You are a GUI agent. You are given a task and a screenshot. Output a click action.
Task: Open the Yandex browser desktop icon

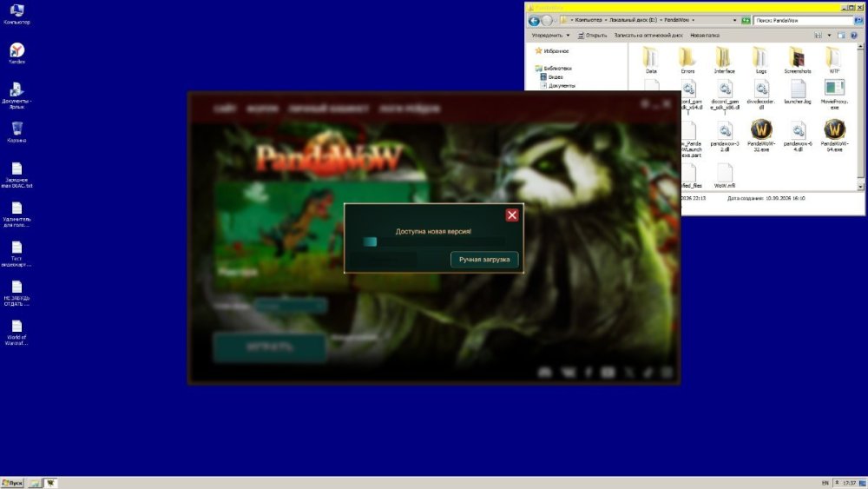[16, 53]
